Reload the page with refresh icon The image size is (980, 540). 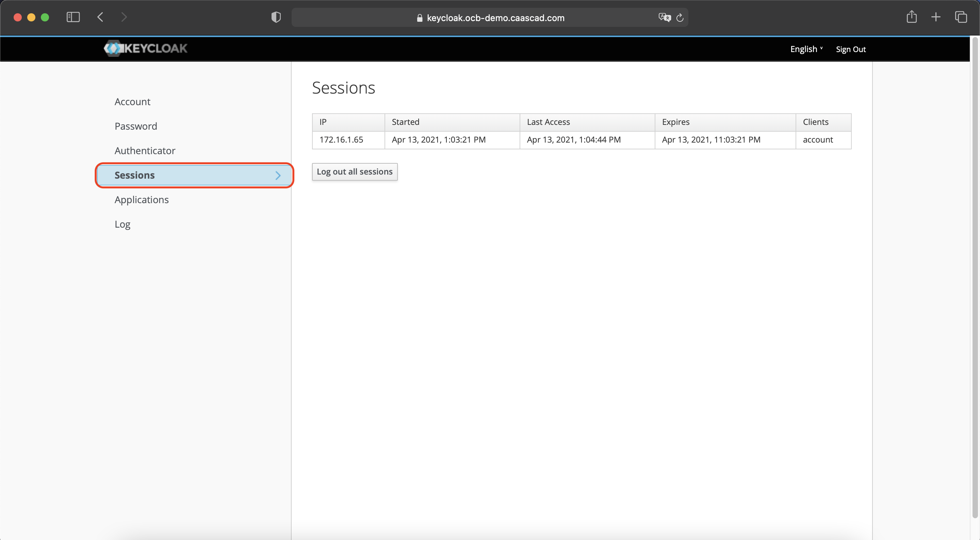(680, 17)
